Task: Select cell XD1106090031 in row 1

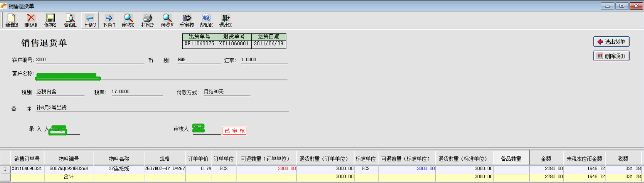Action: (27, 169)
